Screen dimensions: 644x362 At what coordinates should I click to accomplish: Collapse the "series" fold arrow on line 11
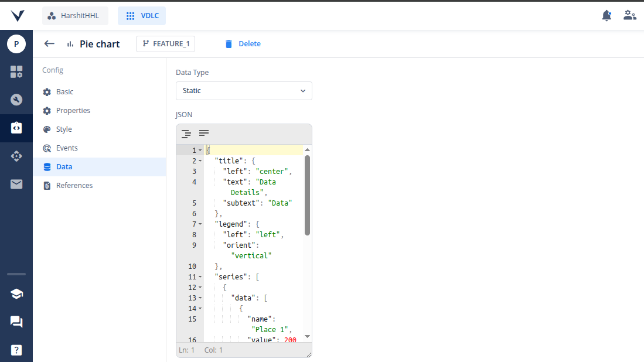click(x=200, y=277)
